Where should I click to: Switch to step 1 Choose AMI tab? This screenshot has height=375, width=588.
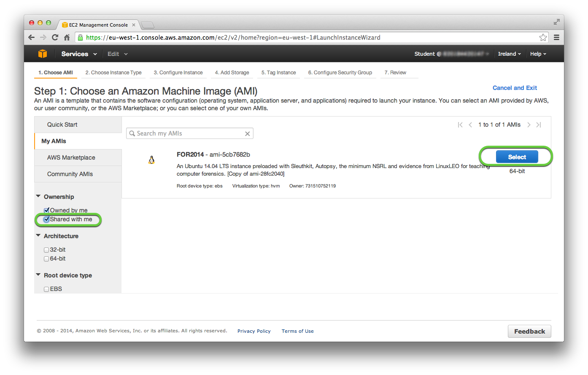click(55, 73)
